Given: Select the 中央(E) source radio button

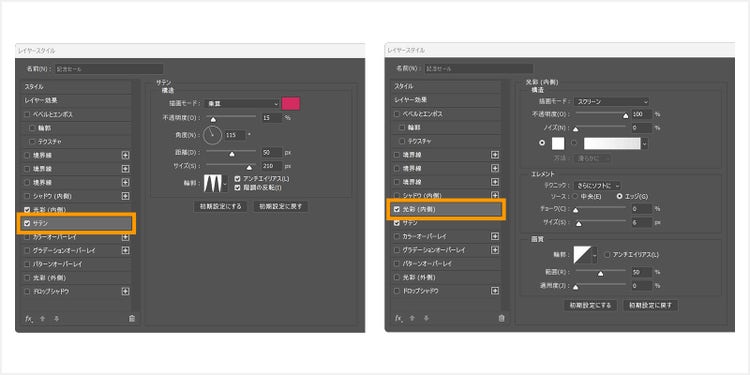Looking at the screenshot, I should click(575, 196).
